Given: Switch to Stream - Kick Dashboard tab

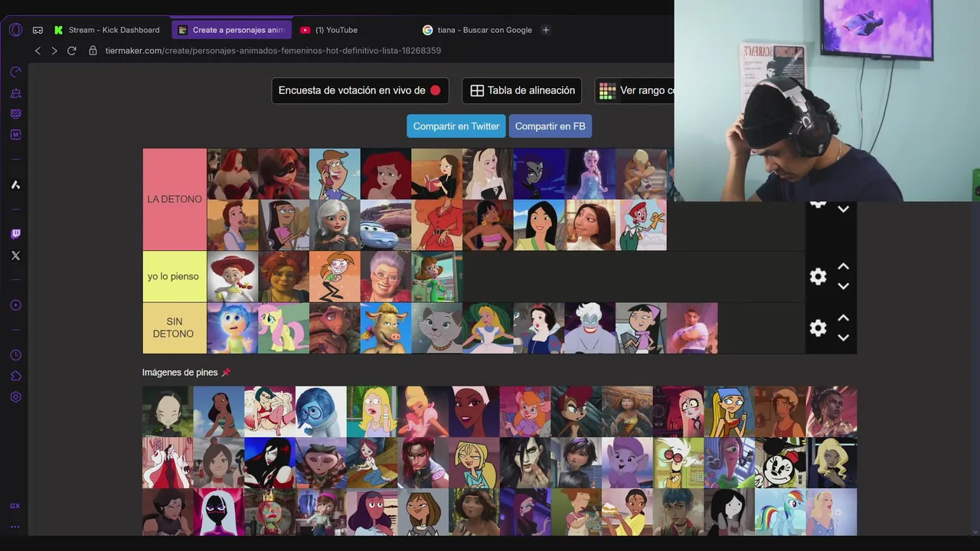Looking at the screenshot, I should pos(107,30).
